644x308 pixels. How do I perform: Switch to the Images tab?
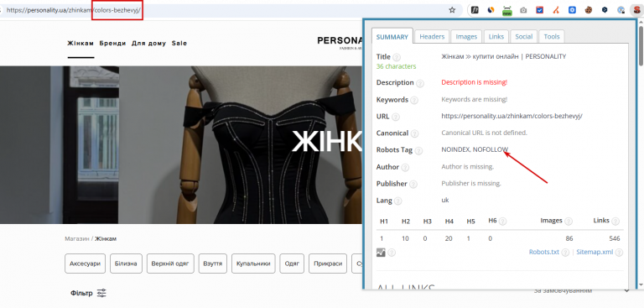(x=466, y=37)
